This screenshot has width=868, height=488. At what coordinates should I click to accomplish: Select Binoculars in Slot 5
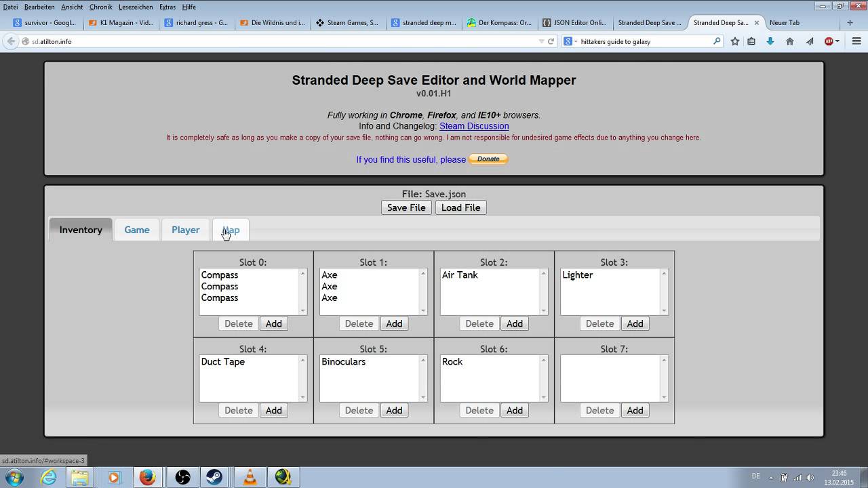click(344, 362)
